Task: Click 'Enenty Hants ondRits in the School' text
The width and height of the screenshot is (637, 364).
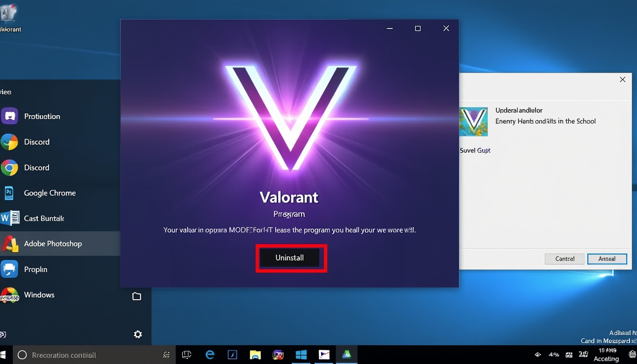Action: click(546, 121)
